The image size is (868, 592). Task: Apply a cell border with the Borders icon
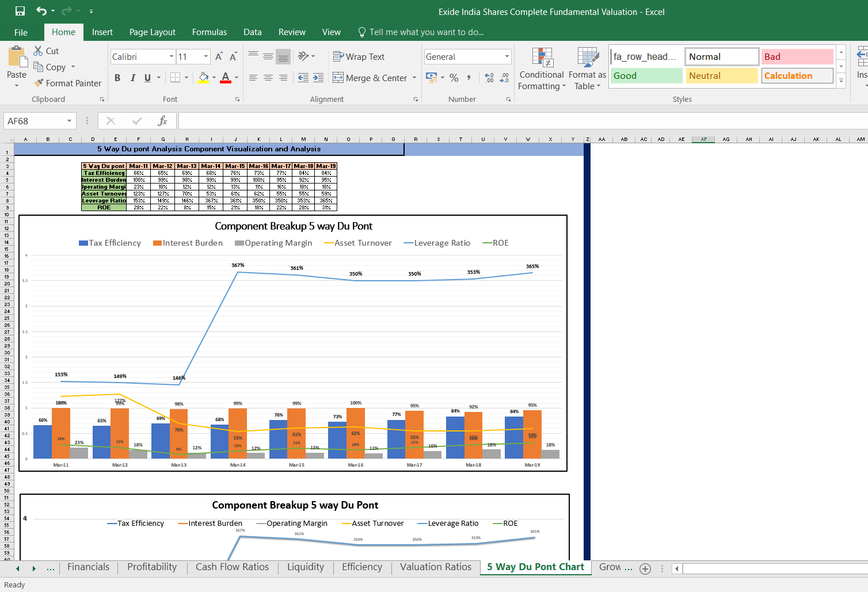tap(176, 77)
